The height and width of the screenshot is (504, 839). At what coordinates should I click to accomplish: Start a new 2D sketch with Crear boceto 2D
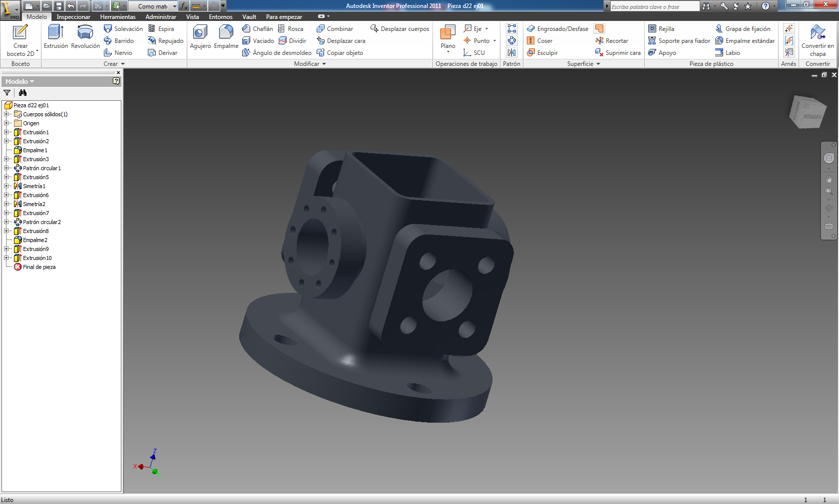click(20, 40)
